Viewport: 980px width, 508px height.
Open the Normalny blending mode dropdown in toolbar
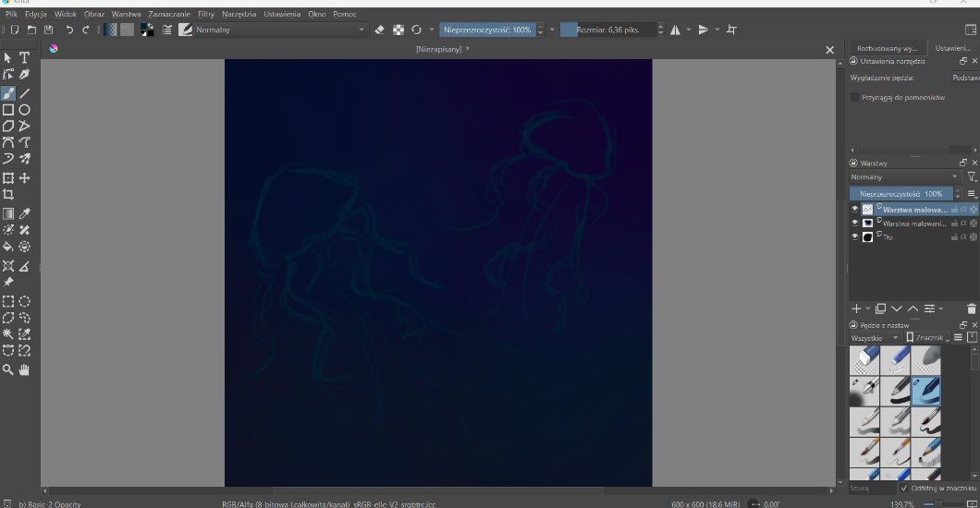pyautogui.click(x=277, y=30)
